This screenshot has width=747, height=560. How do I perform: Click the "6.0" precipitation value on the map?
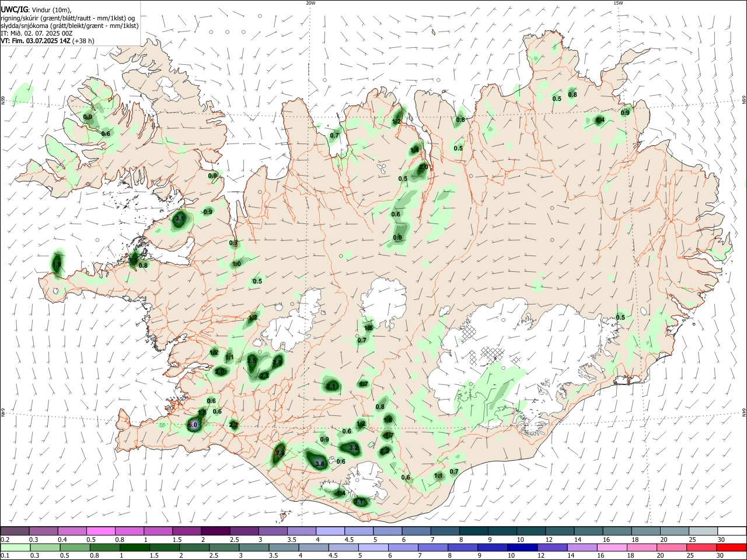[193, 425]
